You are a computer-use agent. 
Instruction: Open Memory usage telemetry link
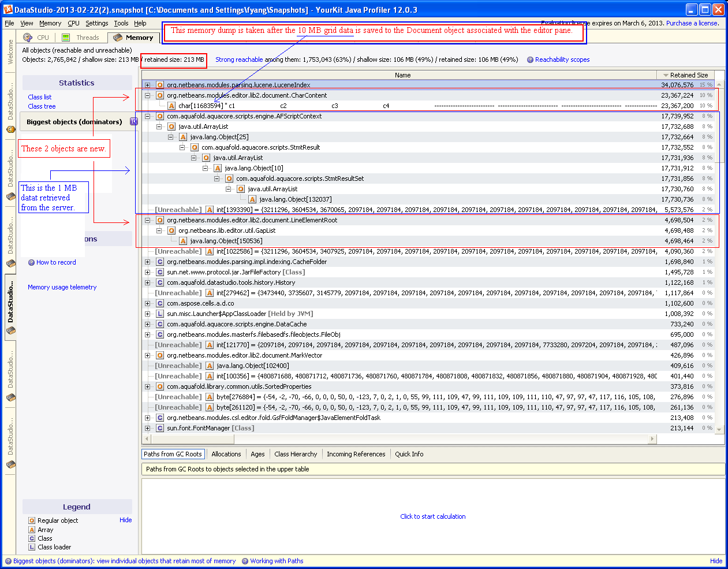62,287
